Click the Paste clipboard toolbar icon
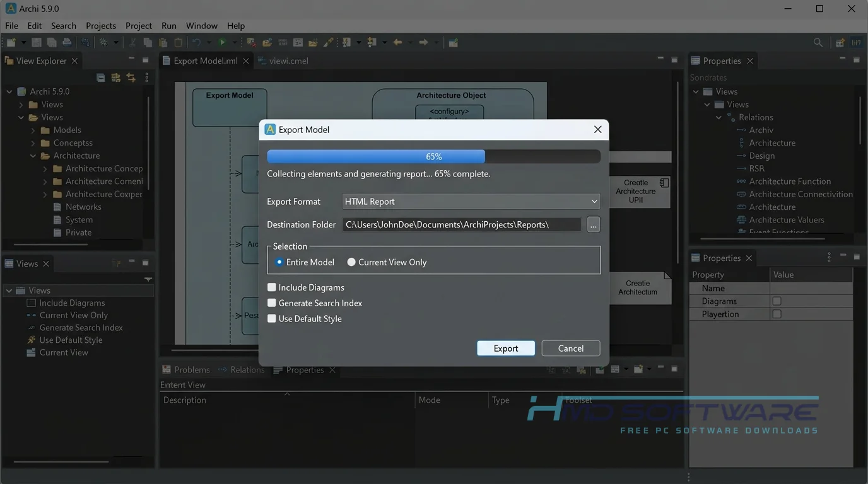 [163, 42]
